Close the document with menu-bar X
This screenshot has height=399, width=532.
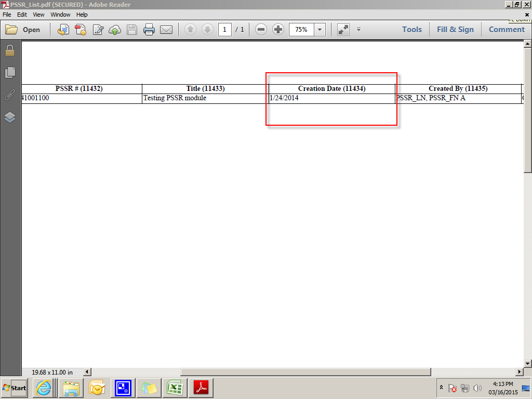pos(527,15)
